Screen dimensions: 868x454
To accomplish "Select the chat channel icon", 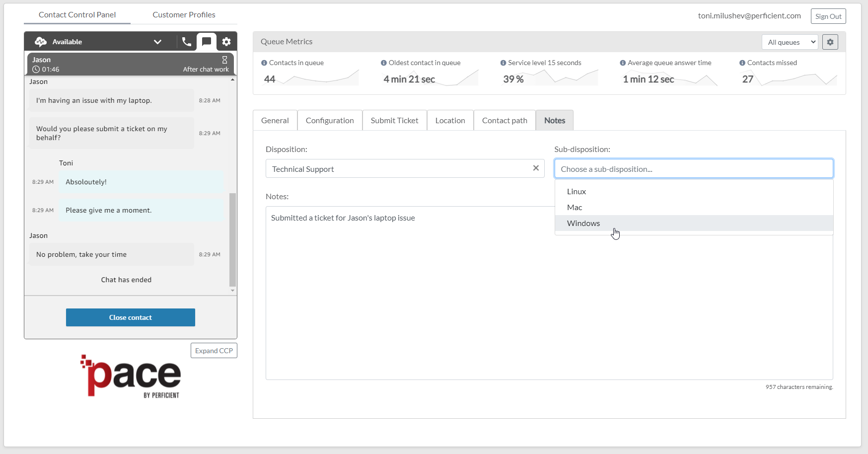I will 207,42.
